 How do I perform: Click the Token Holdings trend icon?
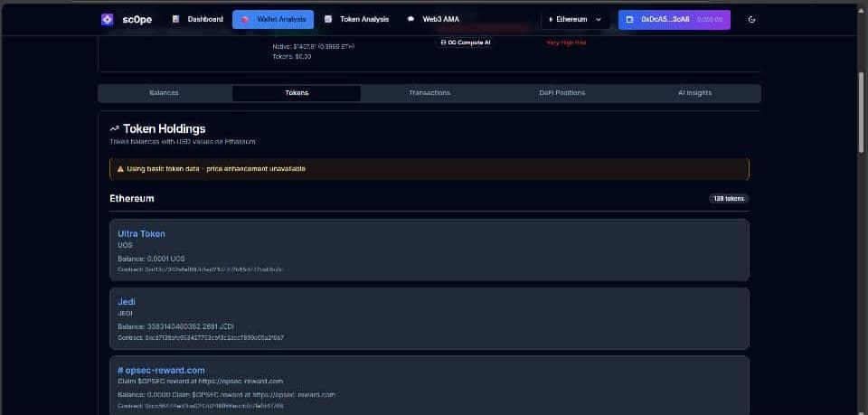pos(115,128)
